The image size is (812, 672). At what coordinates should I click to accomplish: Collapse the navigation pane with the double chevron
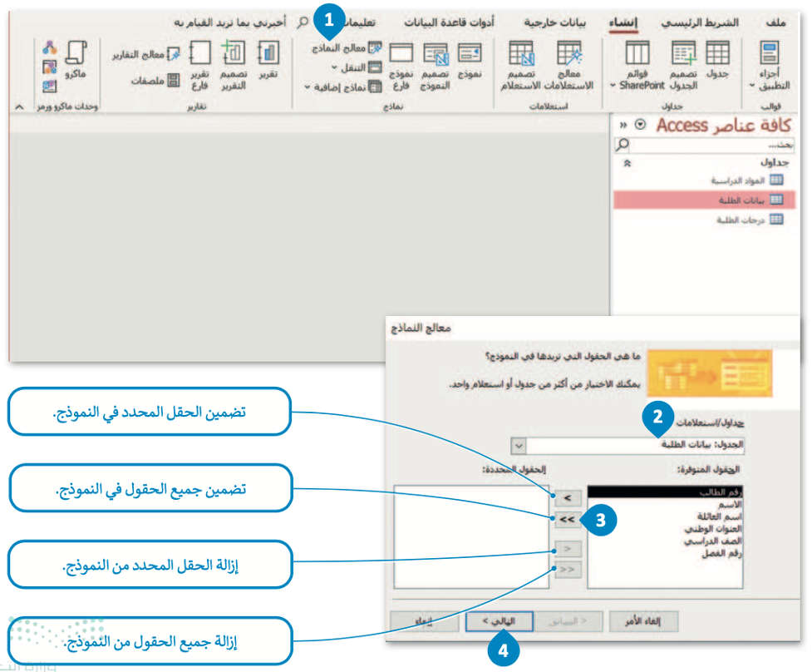623,125
